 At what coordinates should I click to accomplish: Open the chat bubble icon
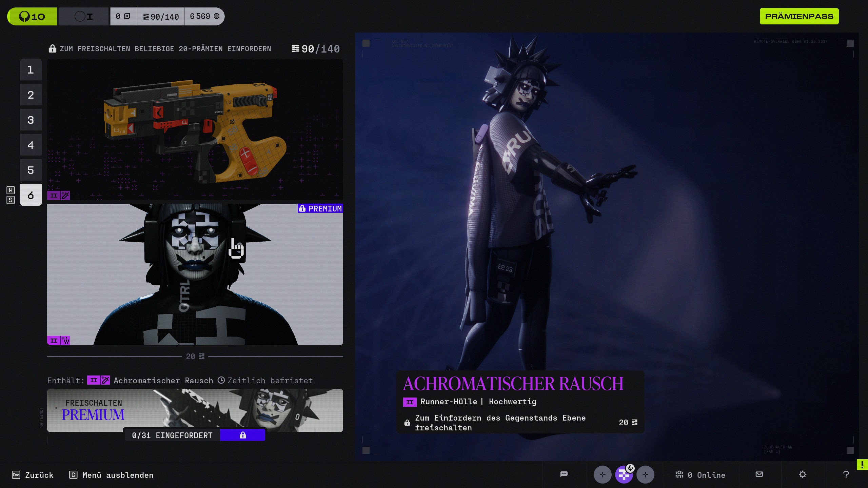click(x=564, y=474)
